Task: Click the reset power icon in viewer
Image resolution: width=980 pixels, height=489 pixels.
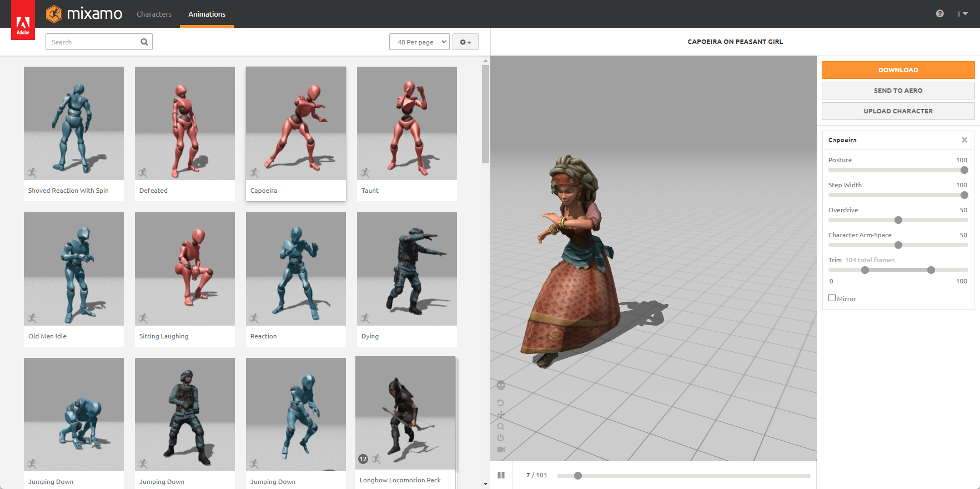Action: pos(501,438)
